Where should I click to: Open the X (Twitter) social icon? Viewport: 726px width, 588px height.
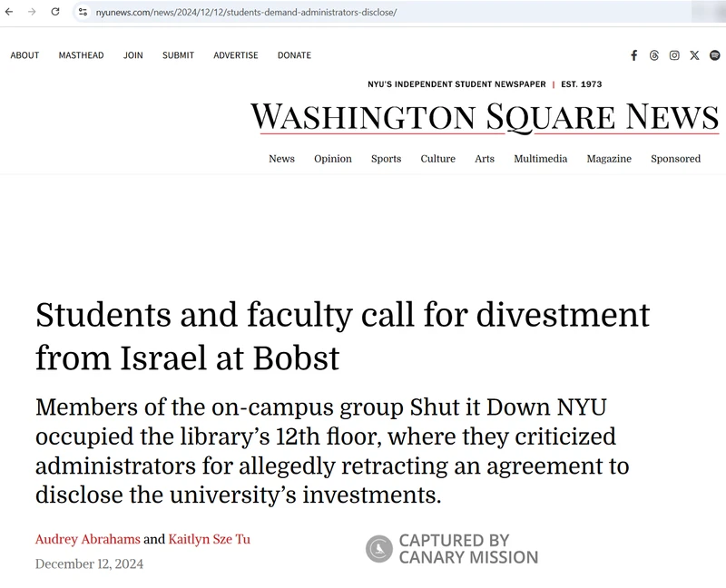(x=694, y=55)
